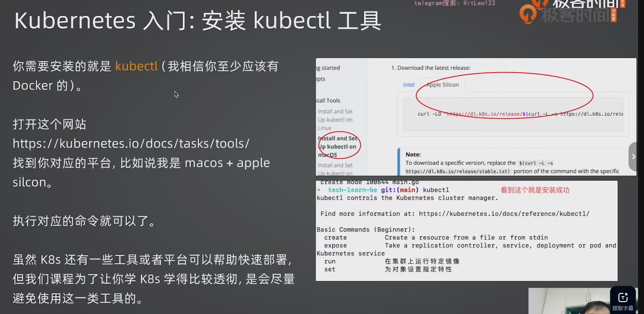Click 'stall Tools' sidebar section heading
The height and width of the screenshot is (314, 644).
coord(328,101)
